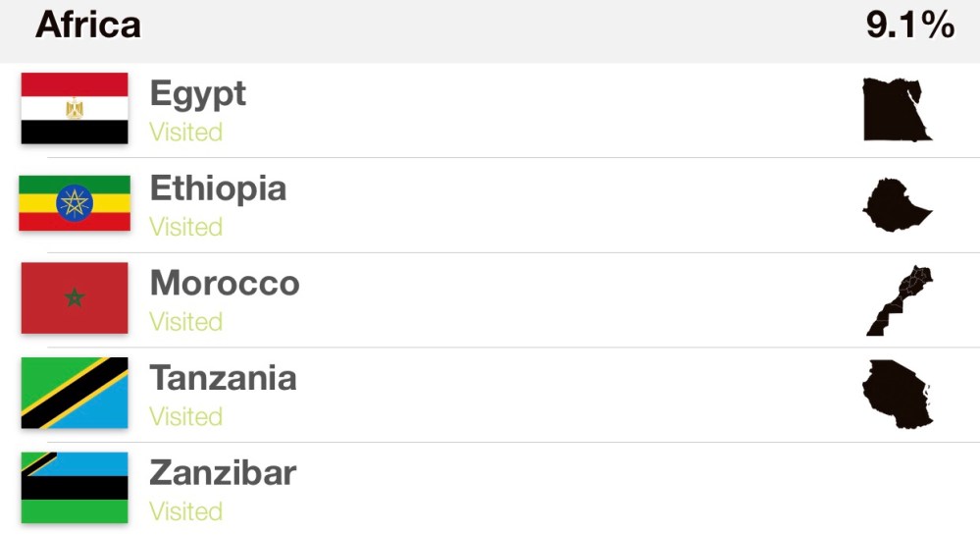Toggle Visited status under Zanzibar
This screenshot has height=536, width=980.
click(x=185, y=511)
